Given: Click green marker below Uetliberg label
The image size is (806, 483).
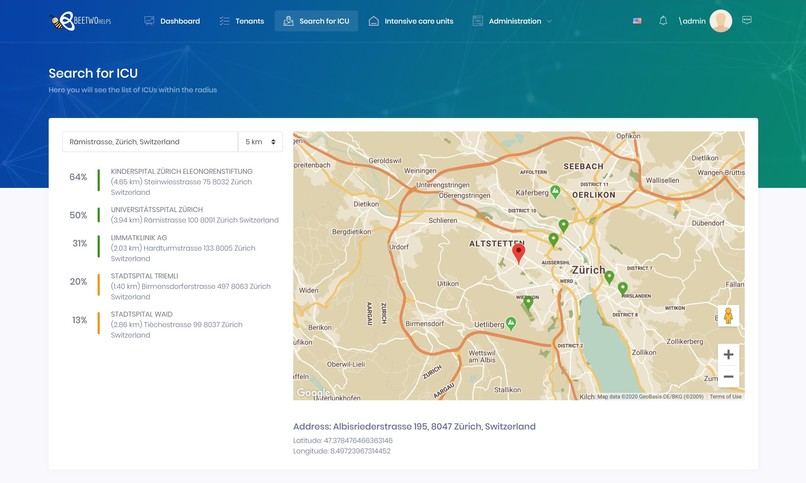Looking at the screenshot, I should point(510,323).
